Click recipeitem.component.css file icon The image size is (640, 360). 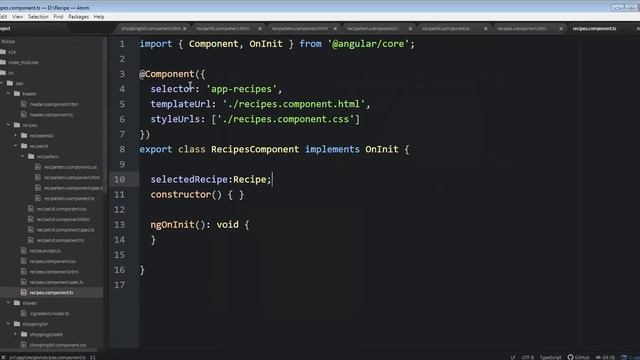(38, 167)
